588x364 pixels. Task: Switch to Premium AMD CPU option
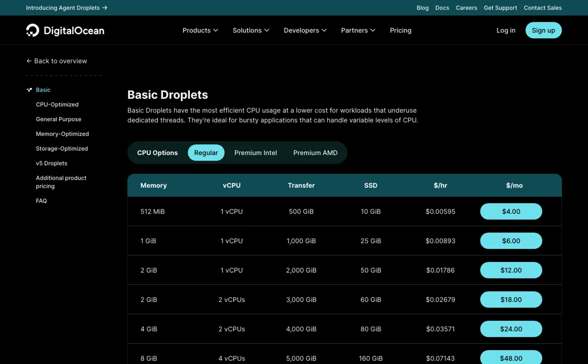click(315, 152)
